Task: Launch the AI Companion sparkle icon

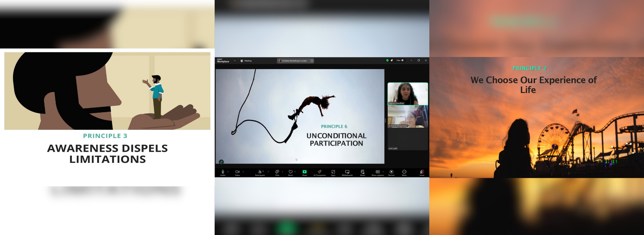Action: coord(320,173)
